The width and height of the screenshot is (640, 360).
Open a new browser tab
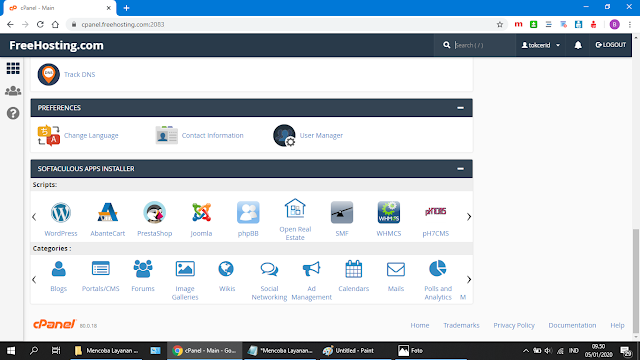[126, 8]
